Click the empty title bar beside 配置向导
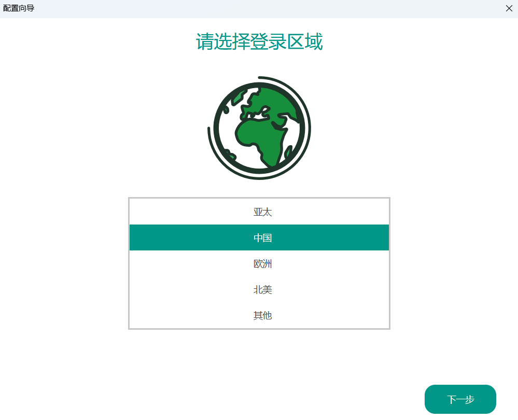This screenshot has height=420, width=518. point(264,9)
